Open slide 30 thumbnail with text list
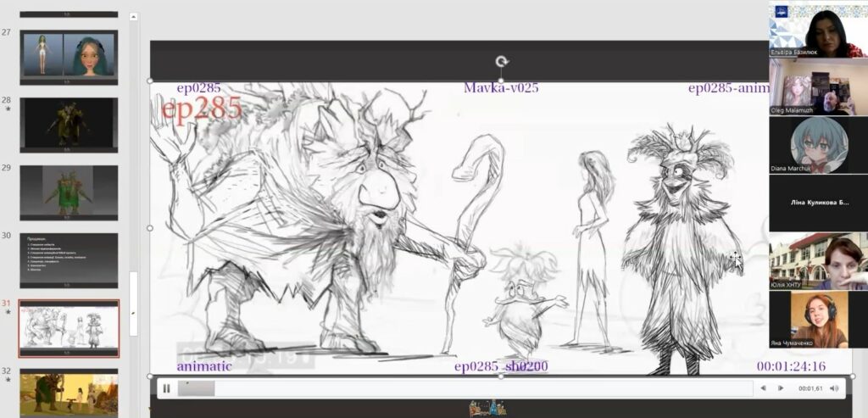Screen dimensions: 868x418 (69, 260)
